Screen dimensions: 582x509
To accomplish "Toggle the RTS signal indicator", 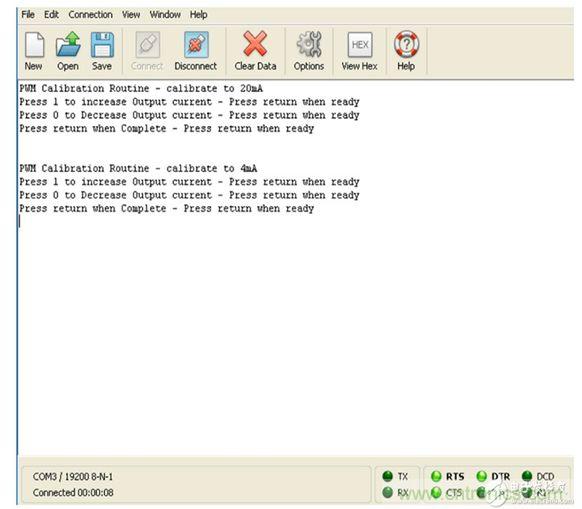I will pyautogui.click(x=436, y=476).
